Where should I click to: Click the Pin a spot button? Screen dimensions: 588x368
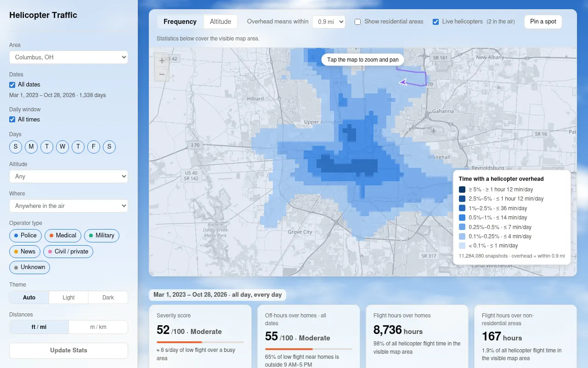543,22
